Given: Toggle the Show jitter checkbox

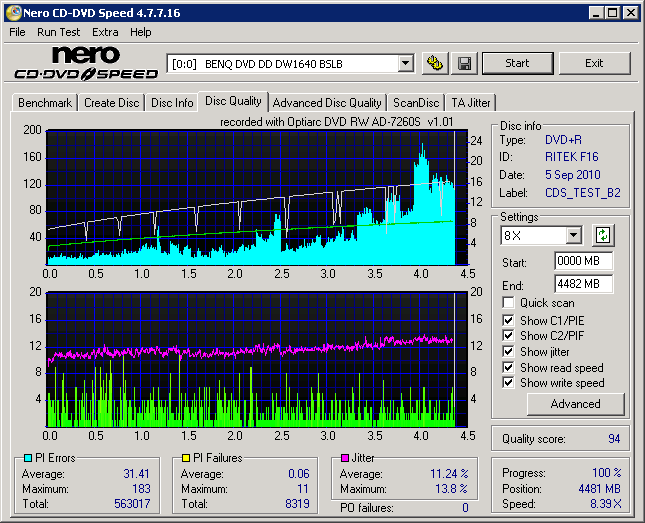Looking at the screenshot, I should (x=509, y=351).
